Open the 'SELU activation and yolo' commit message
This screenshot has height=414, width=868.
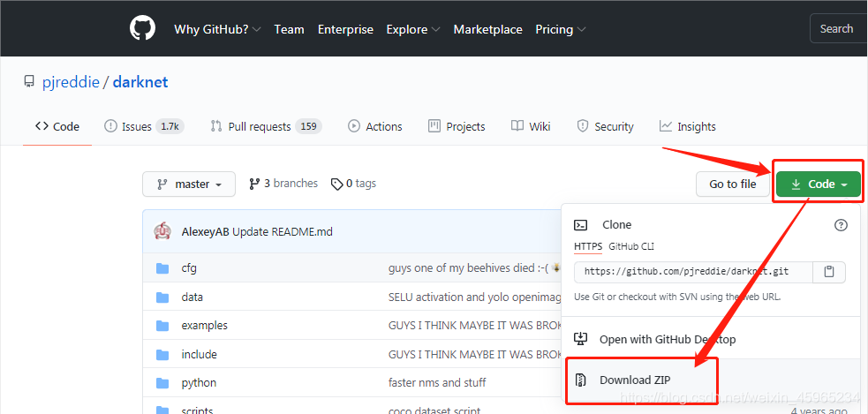point(474,297)
